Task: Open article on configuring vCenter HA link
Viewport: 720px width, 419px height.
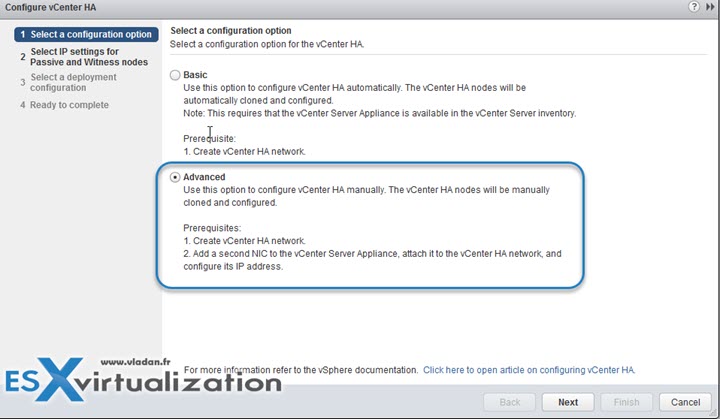Action: 529,370
